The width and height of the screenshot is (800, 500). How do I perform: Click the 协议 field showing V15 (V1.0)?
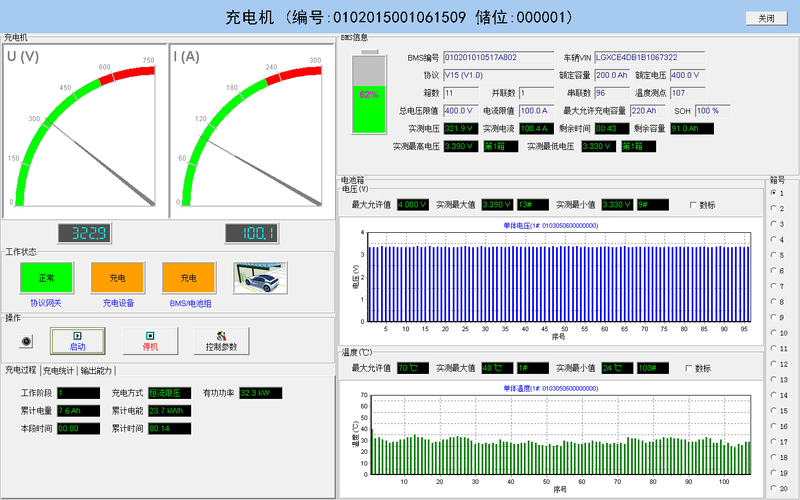click(498, 76)
